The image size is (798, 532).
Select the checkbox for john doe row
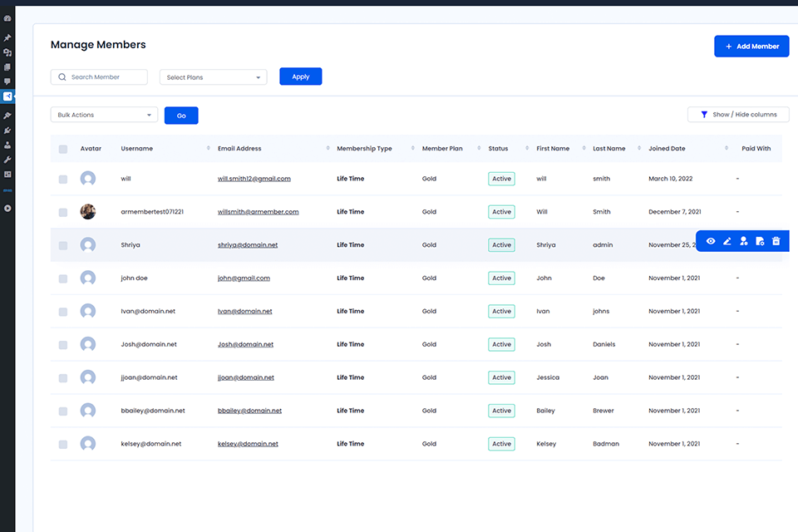[x=63, y=278]
